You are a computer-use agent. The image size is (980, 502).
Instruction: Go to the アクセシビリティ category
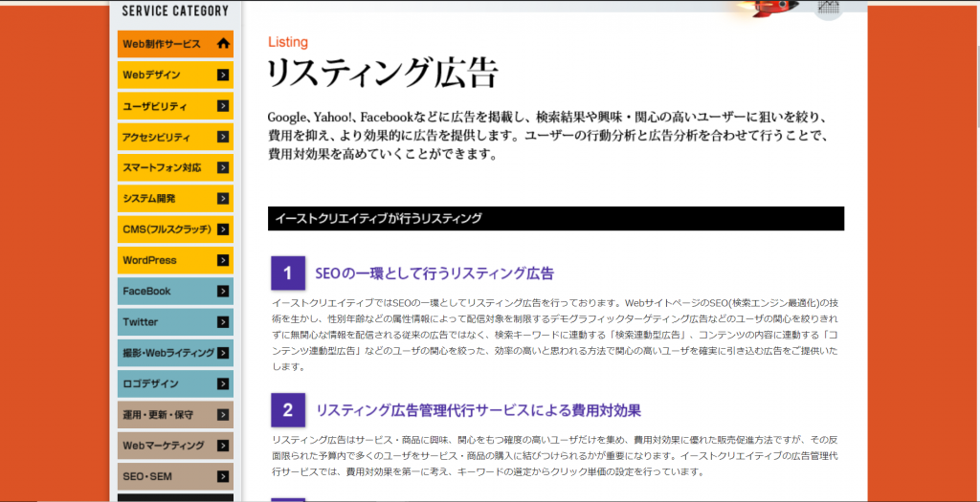(176, 137)
